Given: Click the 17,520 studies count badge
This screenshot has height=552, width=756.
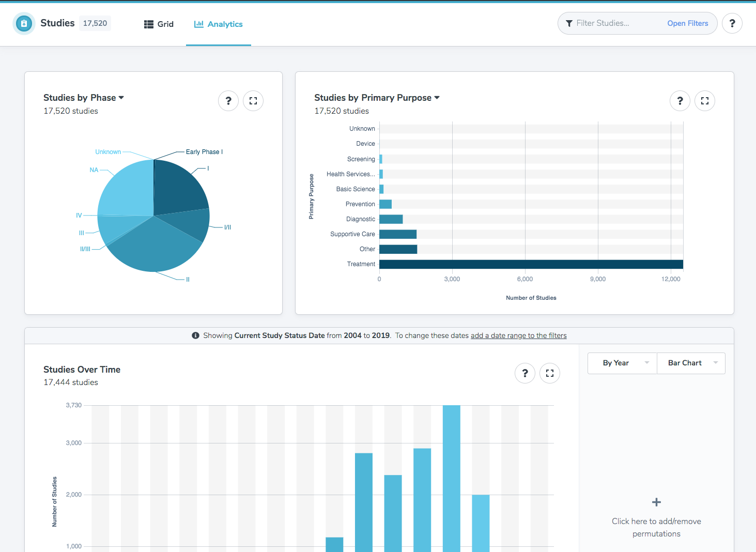Looking at the screenshot, I should click(x=95, y=23).
